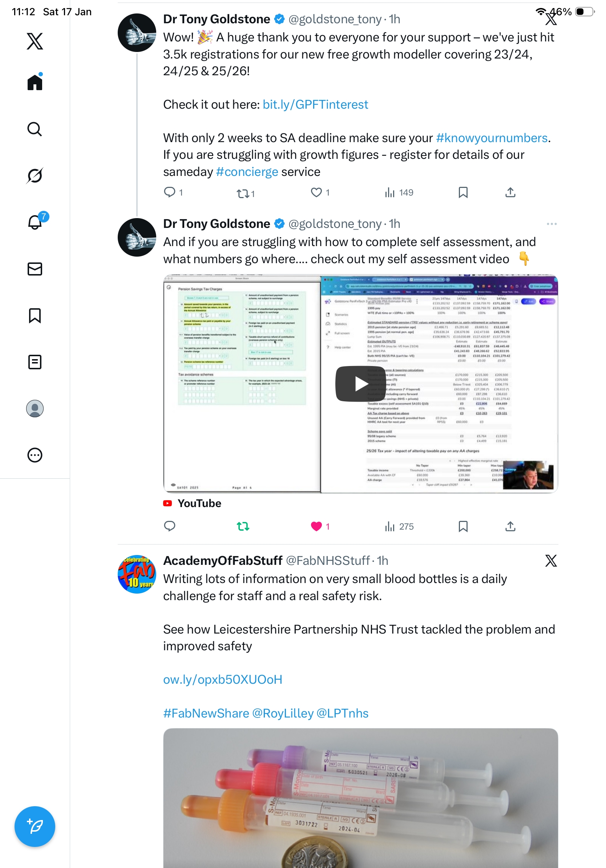Open Lists icon in the sidebar
606x868 pixels.
point(35,362)
